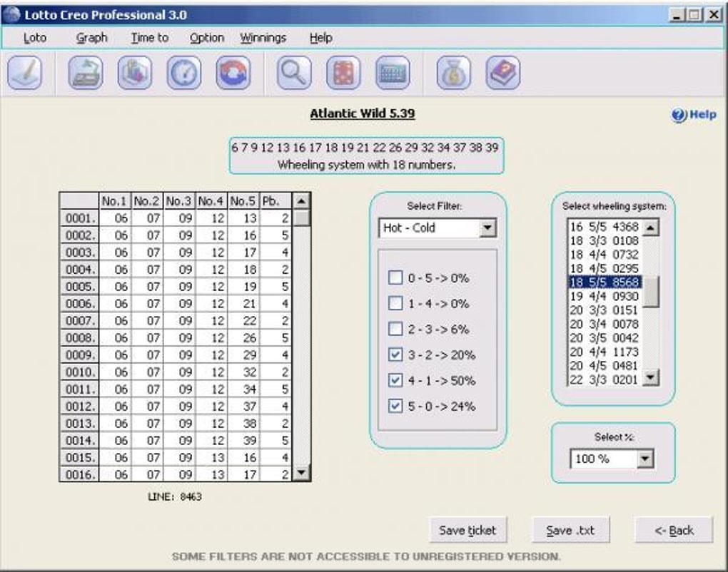Select wheeling system 18 5/5 8568
Image resolution: width=728 pixels, height=572 pixels.
[x=604, y=282]
